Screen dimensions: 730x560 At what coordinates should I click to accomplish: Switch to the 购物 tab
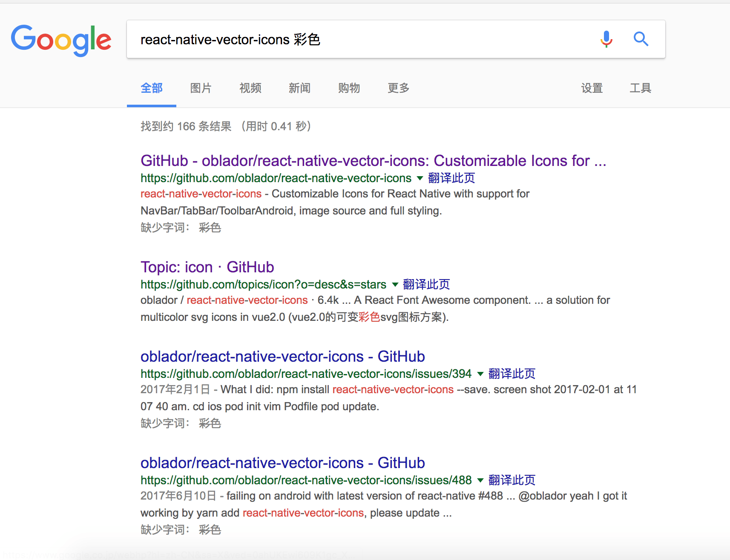pos(349,88)
